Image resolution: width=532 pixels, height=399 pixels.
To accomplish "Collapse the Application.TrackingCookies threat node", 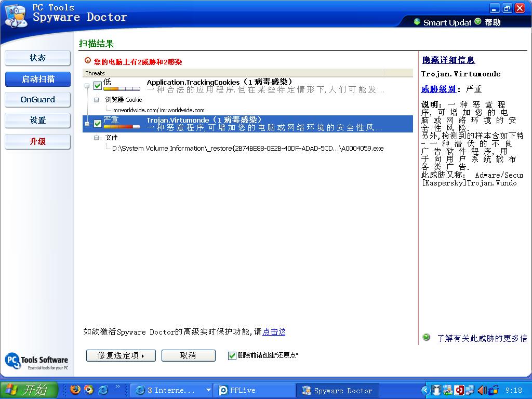I will click(87, 86).
